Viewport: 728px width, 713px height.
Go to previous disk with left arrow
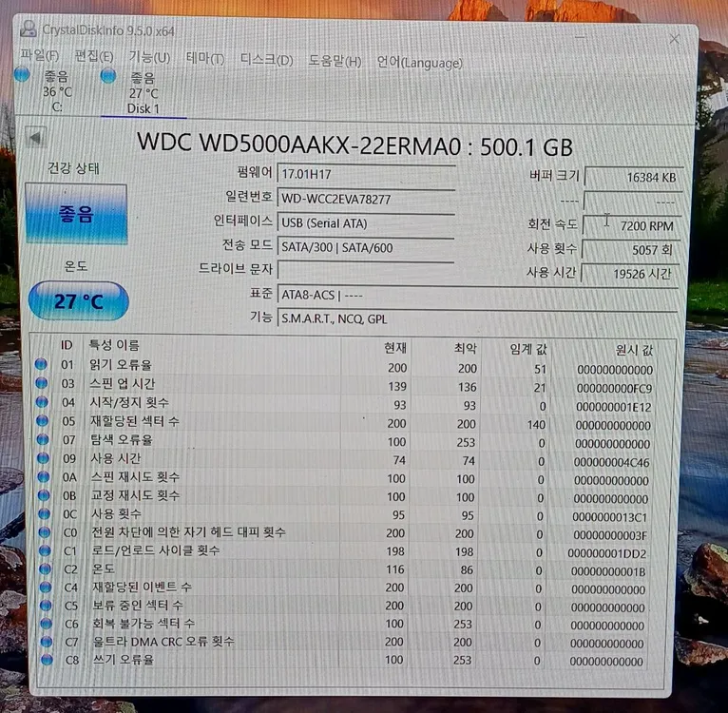tap(36, 137)
